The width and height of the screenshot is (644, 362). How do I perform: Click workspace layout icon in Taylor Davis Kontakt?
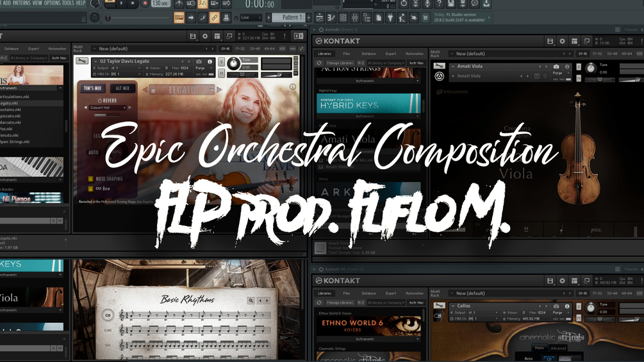tap(217, 36)
